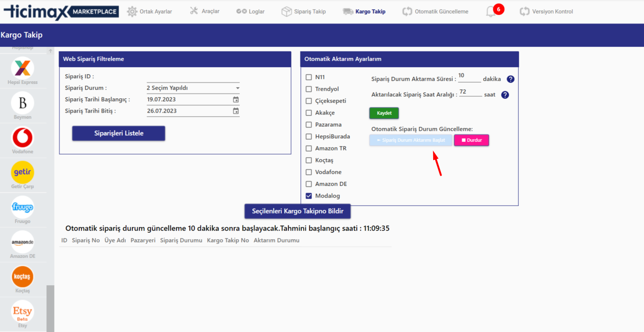The height and width of the screenshot is (332, 644).
Task: Open Versiyon Kontrol menu
Action: pos(546,12)
